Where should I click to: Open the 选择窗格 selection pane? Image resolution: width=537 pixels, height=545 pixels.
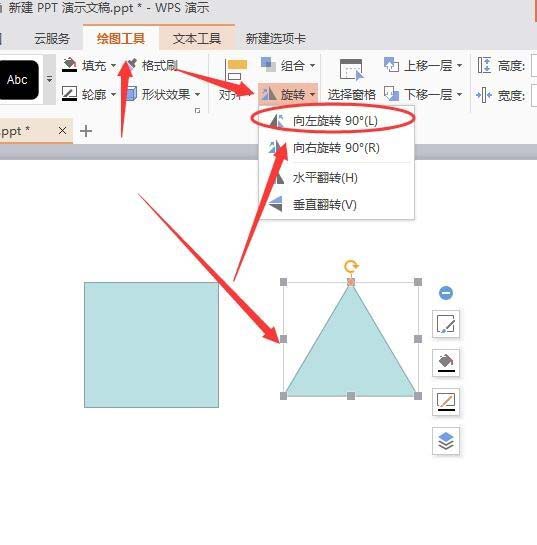click(x=351, y=80)
